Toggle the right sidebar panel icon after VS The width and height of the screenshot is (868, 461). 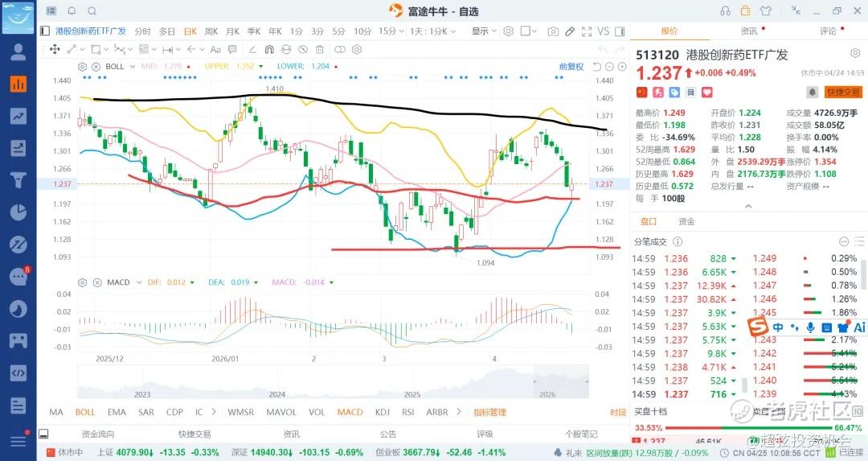[x=620, y=31]
